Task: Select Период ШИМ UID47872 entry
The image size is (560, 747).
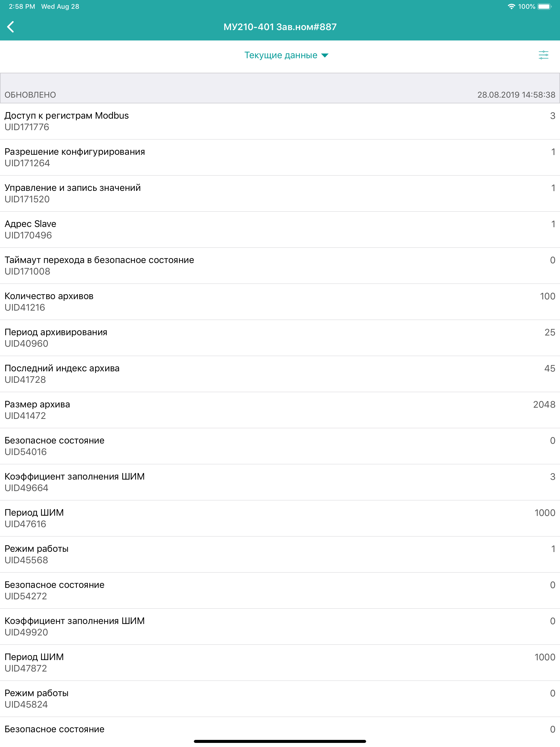Action: coord(280,663)
